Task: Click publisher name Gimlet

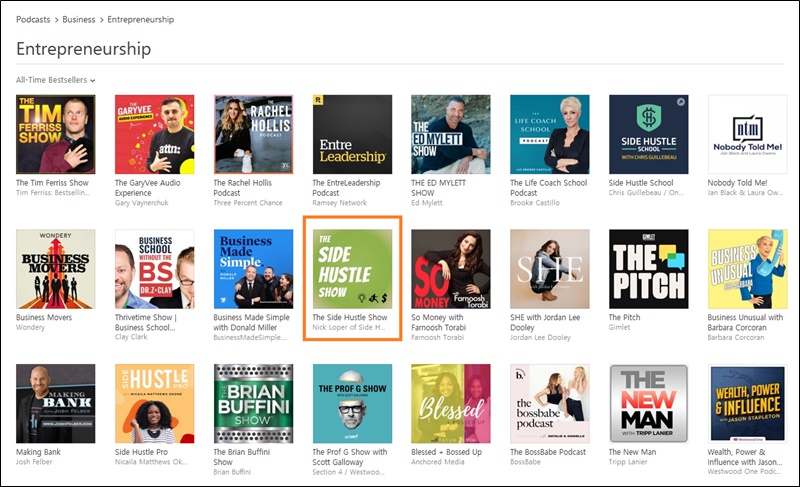Action: click(619, 327)
